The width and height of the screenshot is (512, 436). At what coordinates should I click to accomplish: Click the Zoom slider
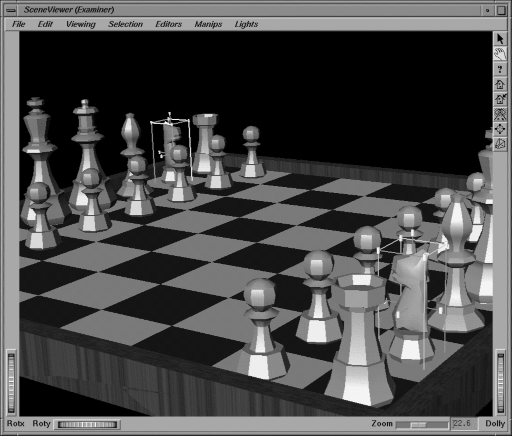click(x=422, y=425)
